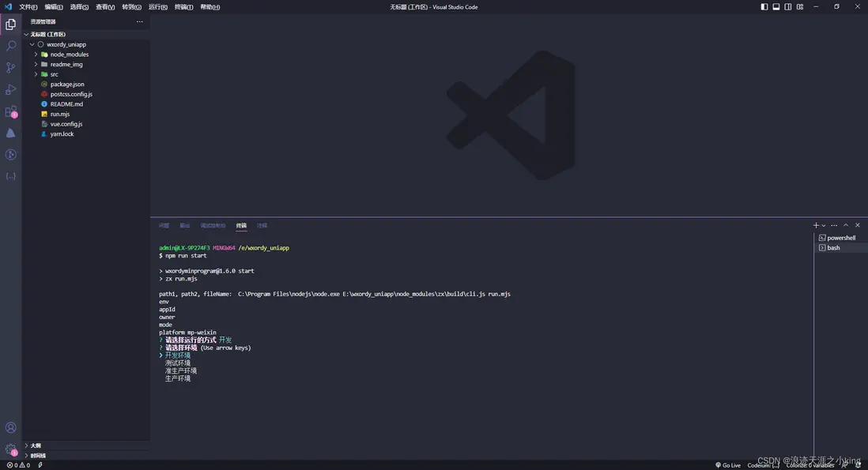
Task: Switch to the 问题 (Problems) panel tab
Action: pyautogui.click(x=164, y=226)
